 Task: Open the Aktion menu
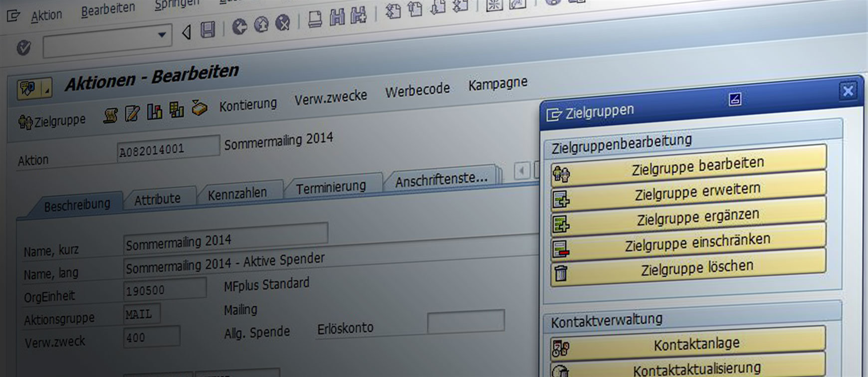(x=46, y=15)
